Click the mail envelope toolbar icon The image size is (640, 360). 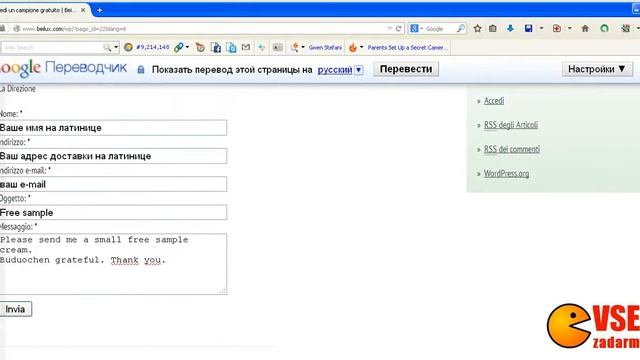pyautogui.click(x=246, y=47)
